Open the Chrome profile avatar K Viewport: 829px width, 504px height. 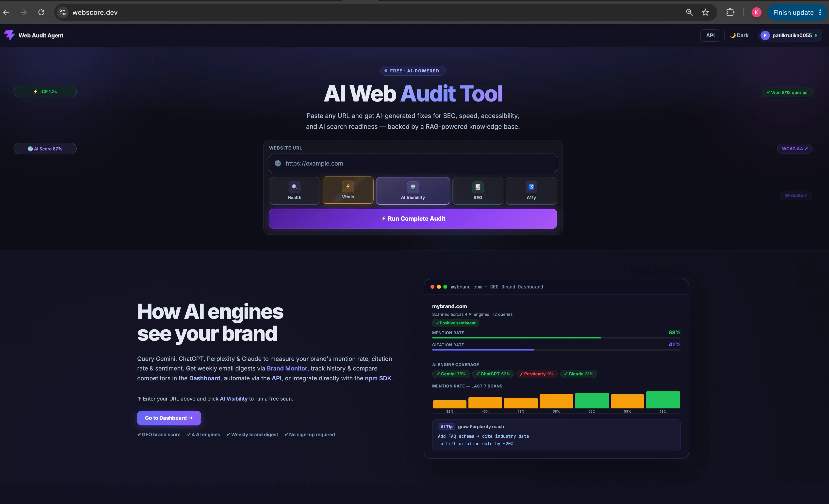756,13
